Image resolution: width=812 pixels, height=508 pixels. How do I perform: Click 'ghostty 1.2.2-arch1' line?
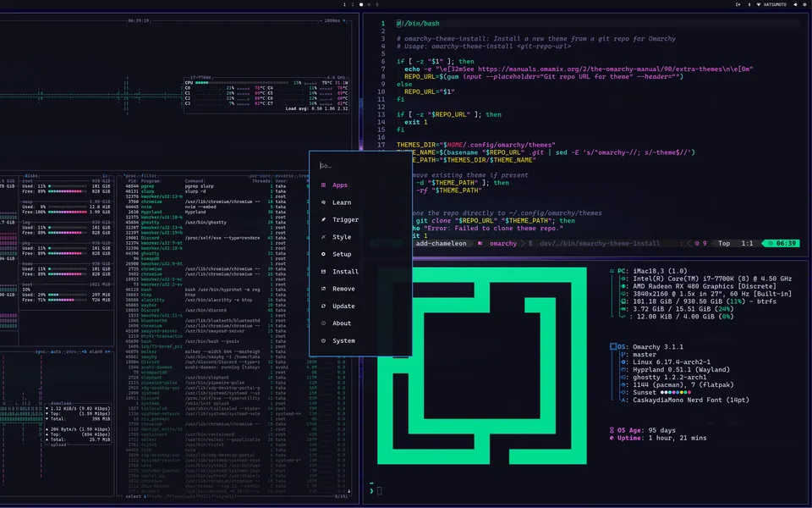[x=669, y=378]
